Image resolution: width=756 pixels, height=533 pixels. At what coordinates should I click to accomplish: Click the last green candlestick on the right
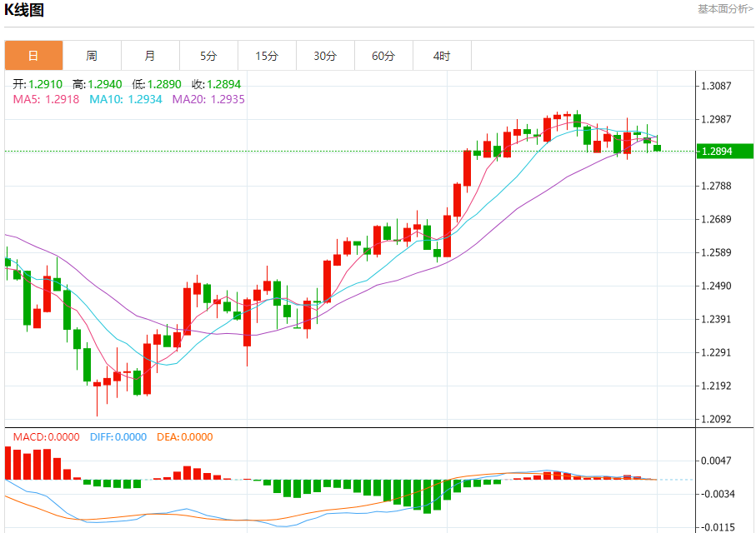pyautogui.click(x=658, y=147)
